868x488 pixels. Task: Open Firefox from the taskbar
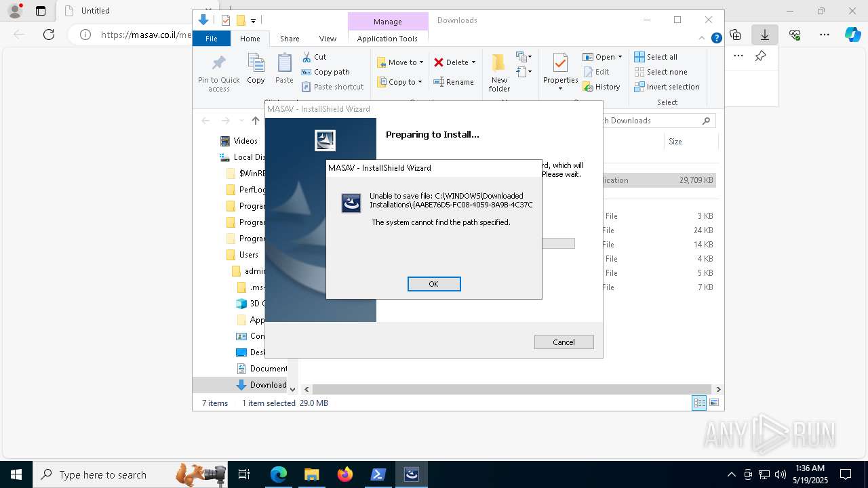tap(344, 474)
